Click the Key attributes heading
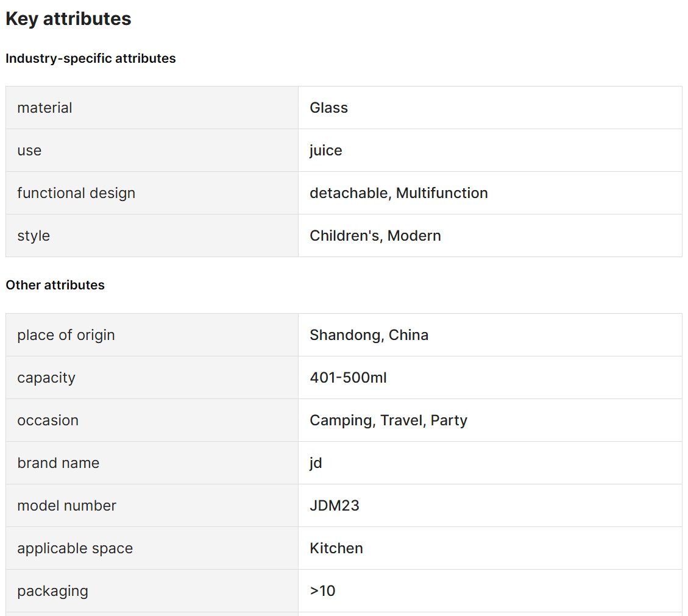Viewport: 688px width, 616px height. [x=68, y=19]
